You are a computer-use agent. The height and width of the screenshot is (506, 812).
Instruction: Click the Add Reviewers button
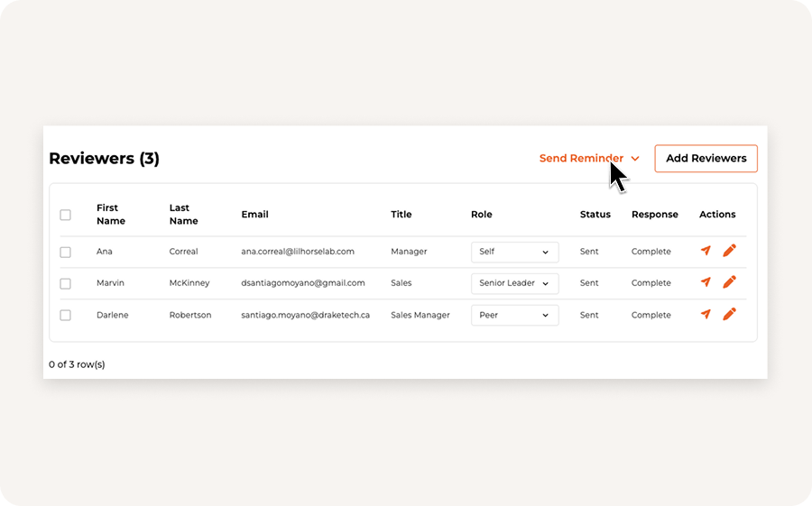pos(706,159)
